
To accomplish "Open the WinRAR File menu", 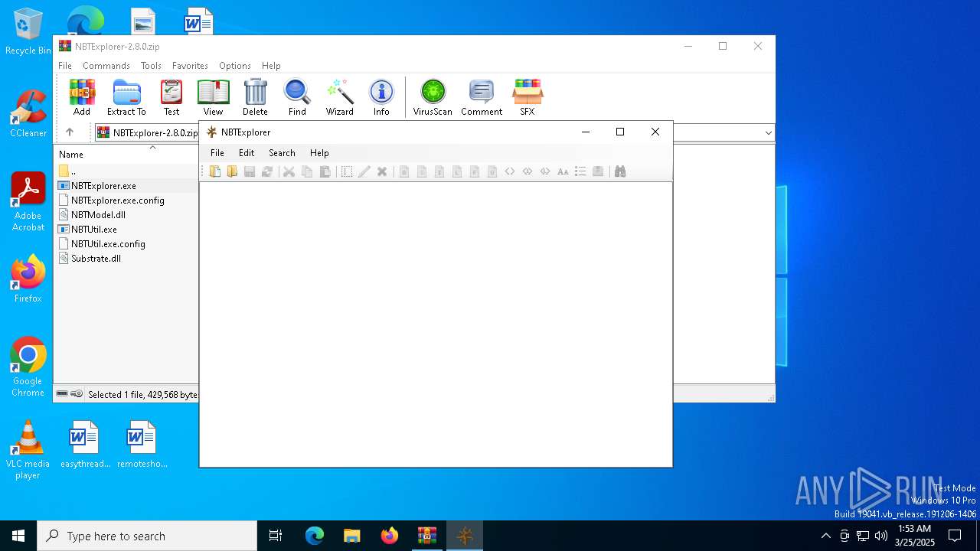I will click(65, 66).
